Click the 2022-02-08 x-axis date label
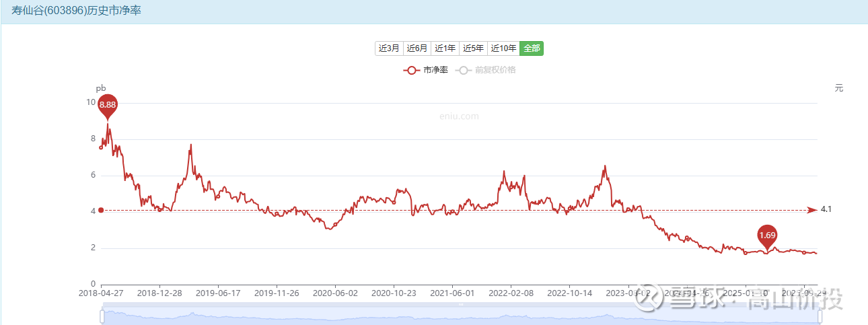 click(x=511, y=293)
